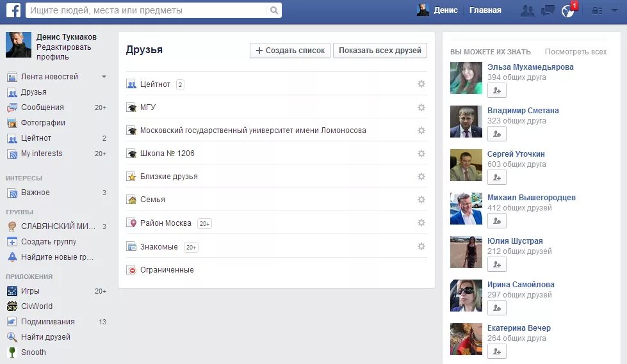This screenshot has width=627, height=364.
Task: Open the Ограниченные list
Action: click(167, 270)
